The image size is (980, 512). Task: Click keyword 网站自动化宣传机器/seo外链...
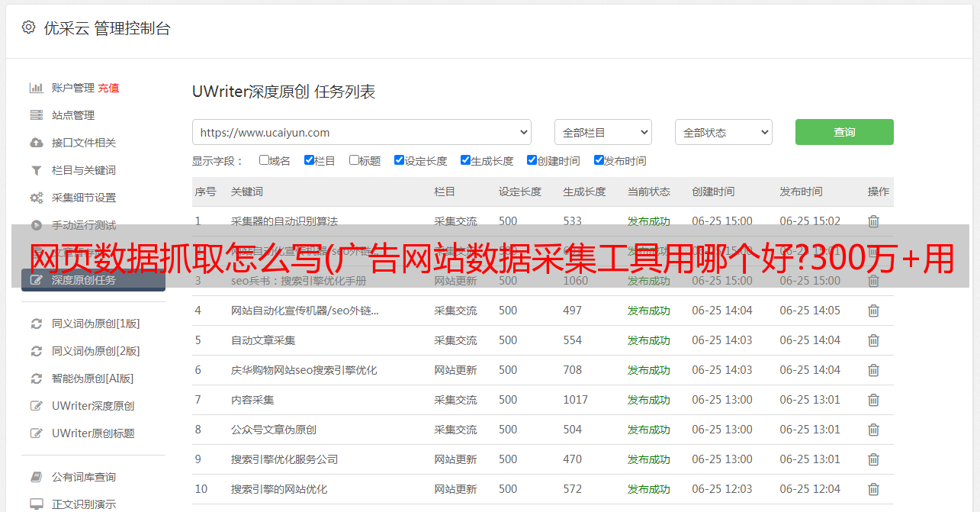tap(305, 311)
